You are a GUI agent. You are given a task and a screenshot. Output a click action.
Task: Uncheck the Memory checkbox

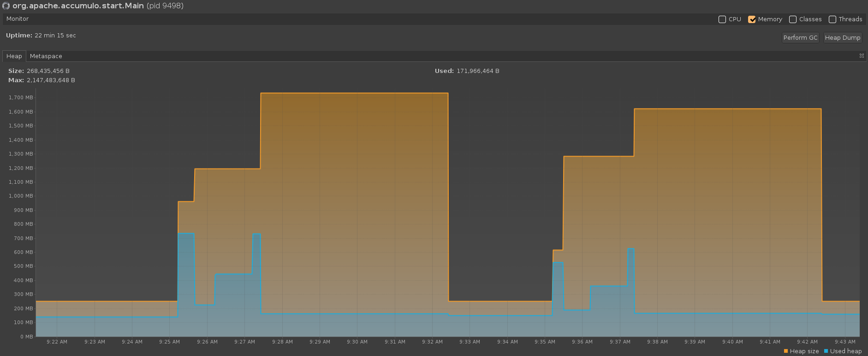pyautogui.click(x=752, y=19)
